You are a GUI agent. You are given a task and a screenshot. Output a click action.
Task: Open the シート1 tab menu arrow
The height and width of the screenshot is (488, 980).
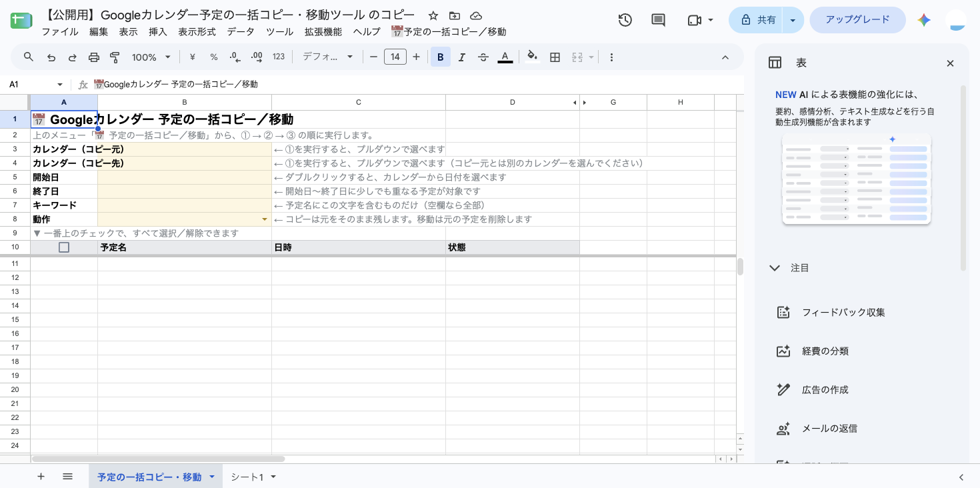point(273,477)
